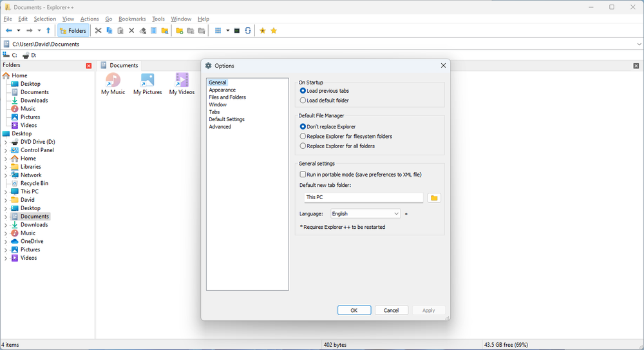The height and width of the screenshot is (350, 644).
Task: Click the Copy To folder icon
Action: point(191,30)
